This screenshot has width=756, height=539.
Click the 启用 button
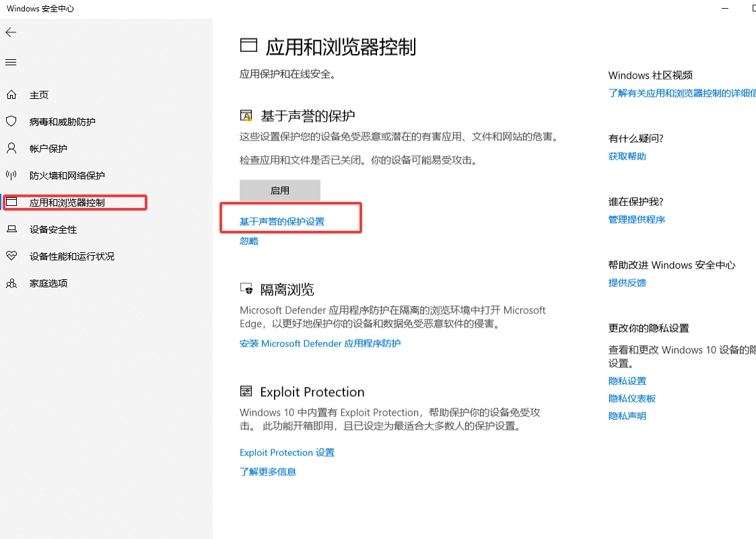(x=280, y=190)
